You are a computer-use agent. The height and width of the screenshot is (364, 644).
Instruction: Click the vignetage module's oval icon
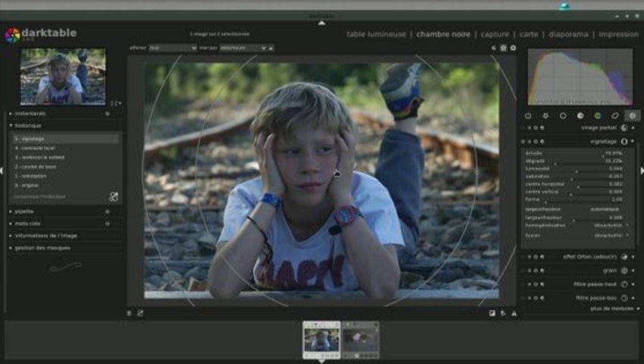pos(624,142)
